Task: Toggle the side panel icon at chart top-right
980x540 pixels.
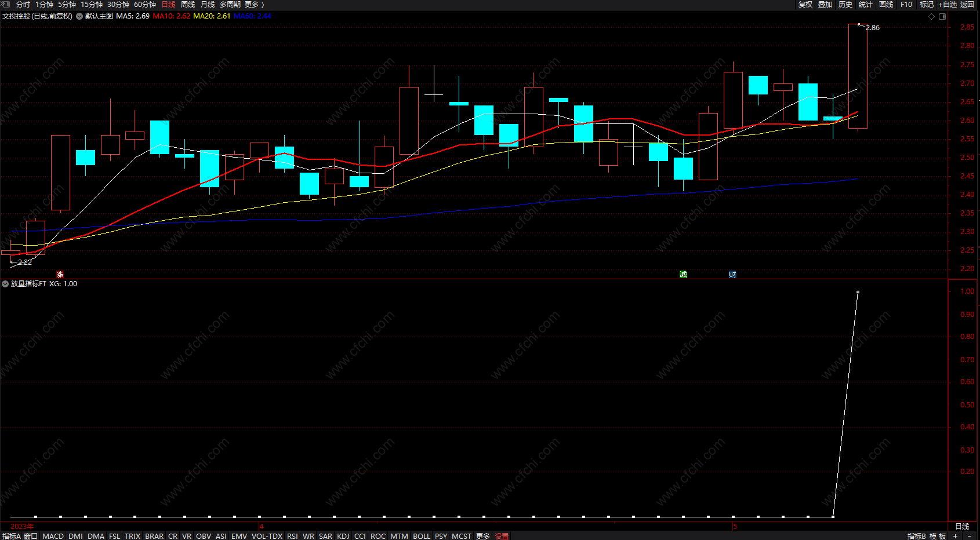Action: point(942,16)
